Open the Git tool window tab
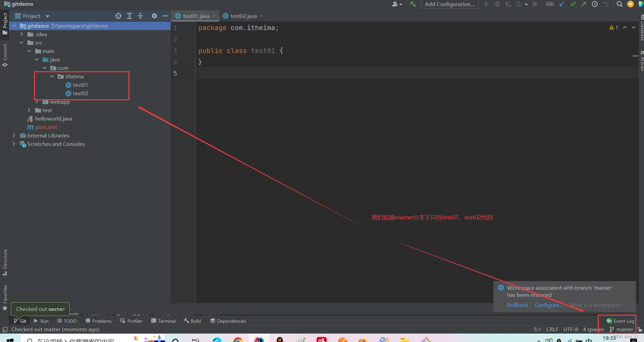The height and width of the screenshot is (342, 644). (x=20, y=321)
